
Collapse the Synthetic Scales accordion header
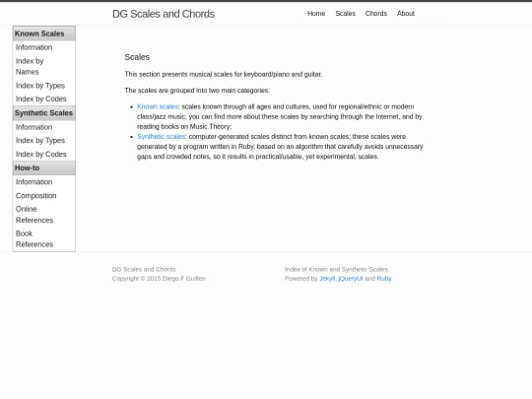tap(44, 113)
